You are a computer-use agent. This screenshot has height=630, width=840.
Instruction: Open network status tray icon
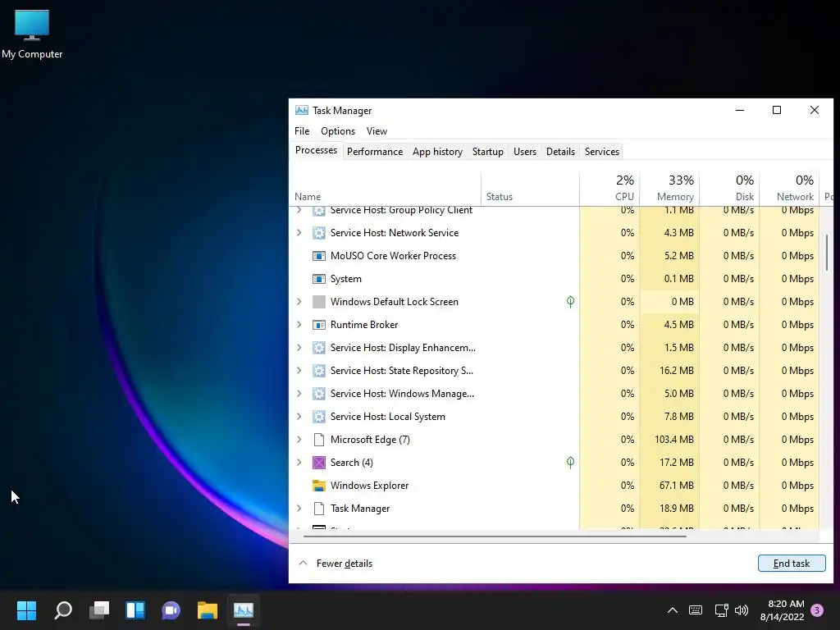click(x=721, y=610)
